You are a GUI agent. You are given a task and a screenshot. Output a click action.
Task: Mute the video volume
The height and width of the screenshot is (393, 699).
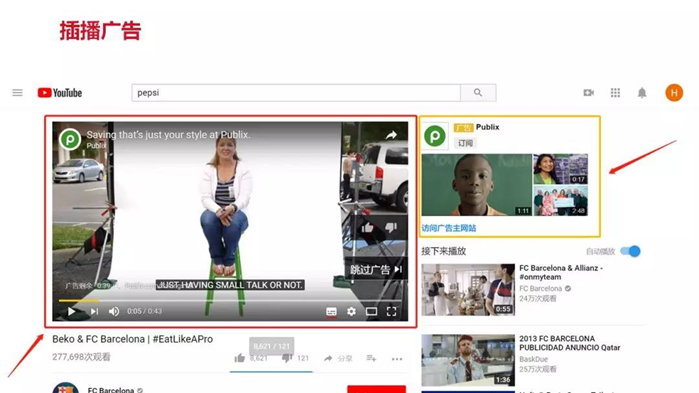pyautogui.click(x=114, y=311)
